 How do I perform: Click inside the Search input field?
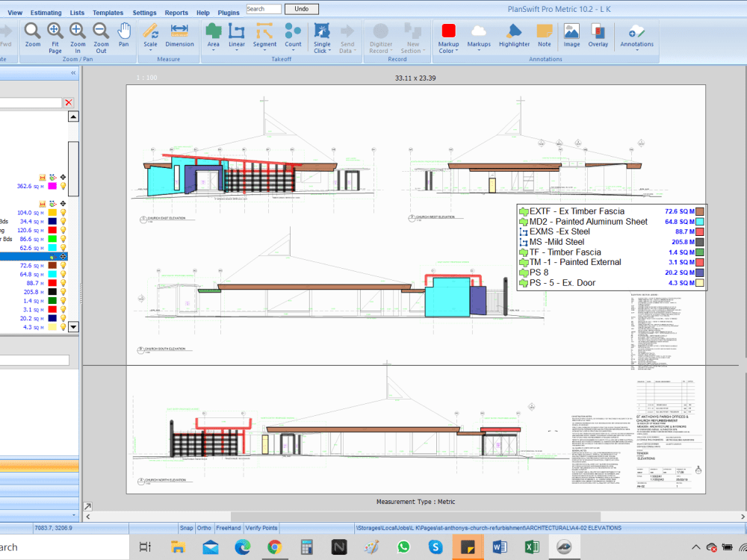[264, 9]
